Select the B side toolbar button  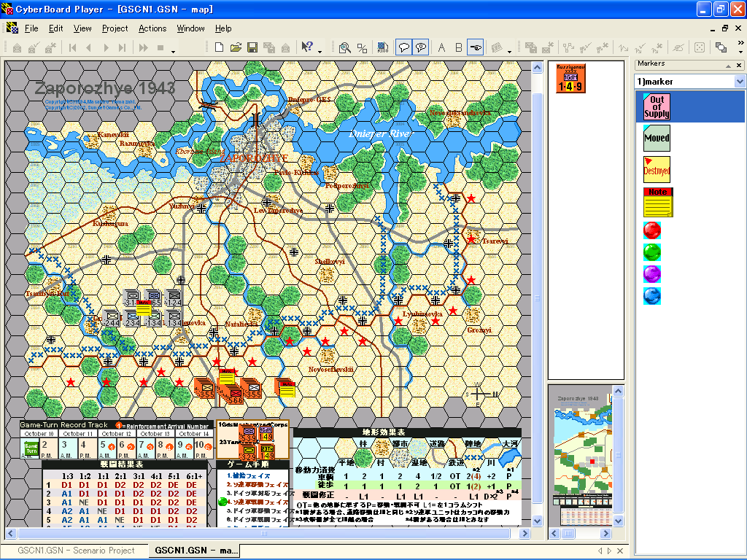(458, 47)
